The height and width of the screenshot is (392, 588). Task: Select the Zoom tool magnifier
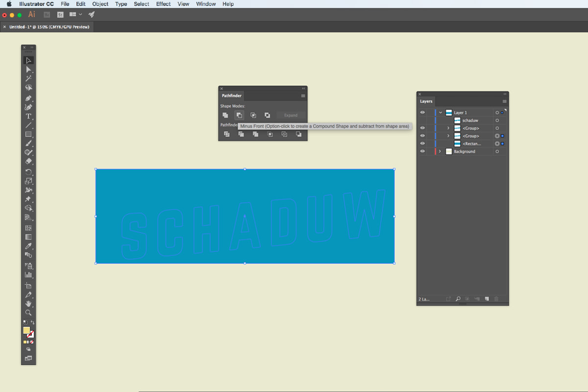click(28, 313)
